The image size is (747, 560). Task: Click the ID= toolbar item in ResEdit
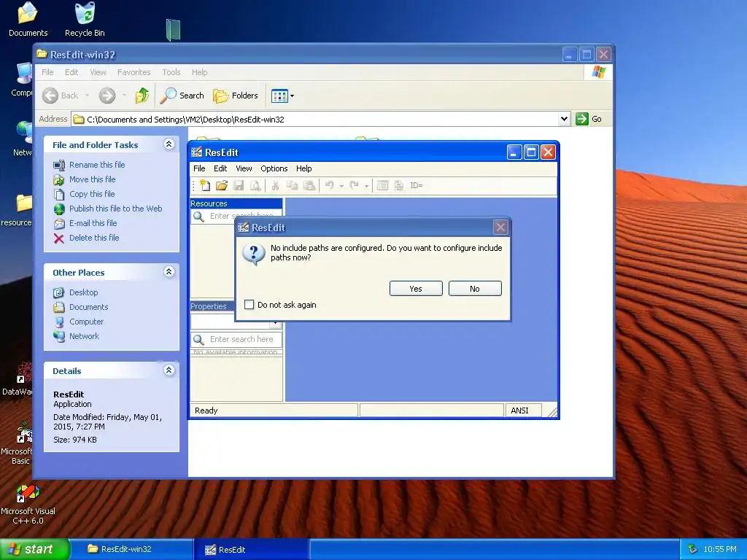417,185
